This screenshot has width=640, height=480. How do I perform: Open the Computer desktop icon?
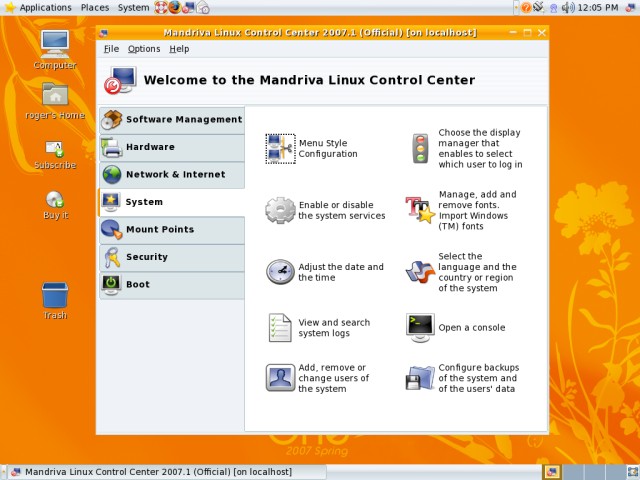coord(55,44)
